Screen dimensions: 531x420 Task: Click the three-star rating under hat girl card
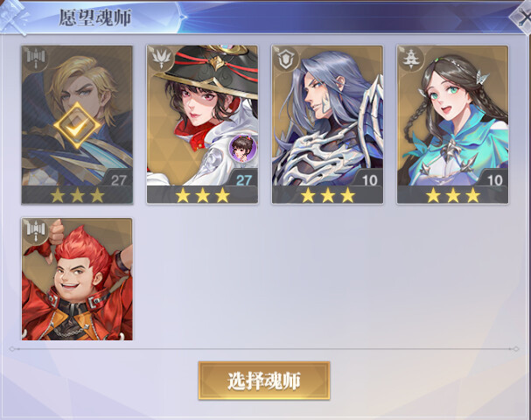[202, 196]
